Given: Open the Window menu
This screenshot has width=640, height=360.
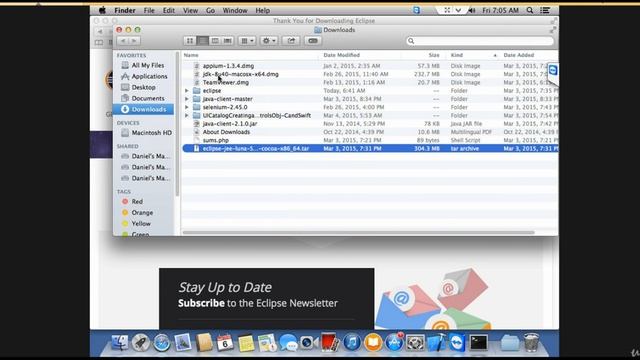Looking at the screenshot, I should pos(235,11).
